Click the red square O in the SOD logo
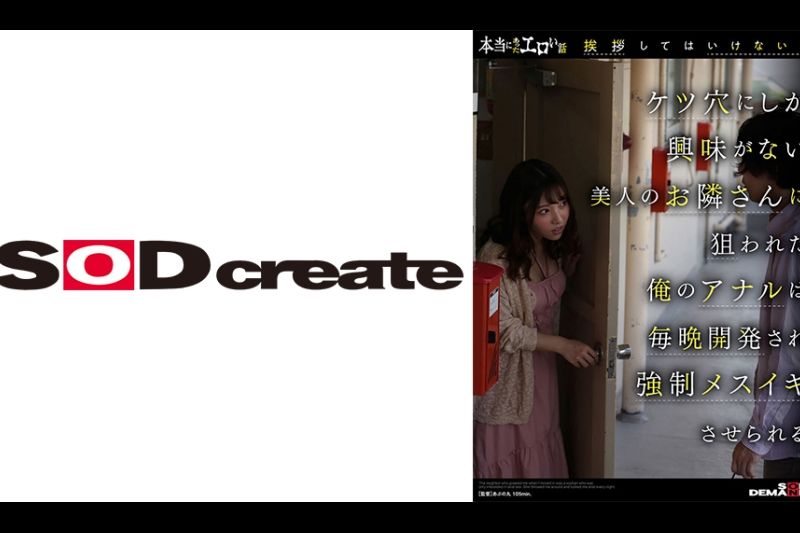This screenshot has width=800, height=533. [x=98, y=265]
